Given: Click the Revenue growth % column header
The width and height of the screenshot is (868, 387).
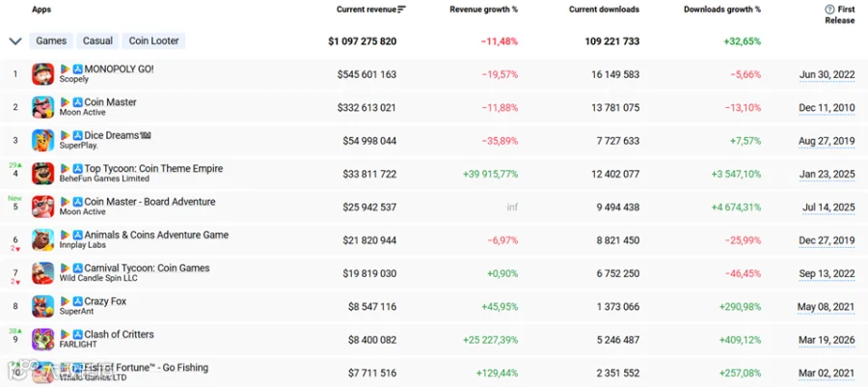Looking at the screenshot, I should click(484, 10).
